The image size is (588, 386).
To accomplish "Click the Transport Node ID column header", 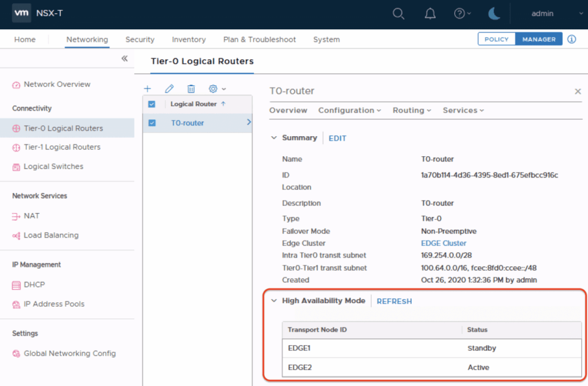I will (317, 330).
